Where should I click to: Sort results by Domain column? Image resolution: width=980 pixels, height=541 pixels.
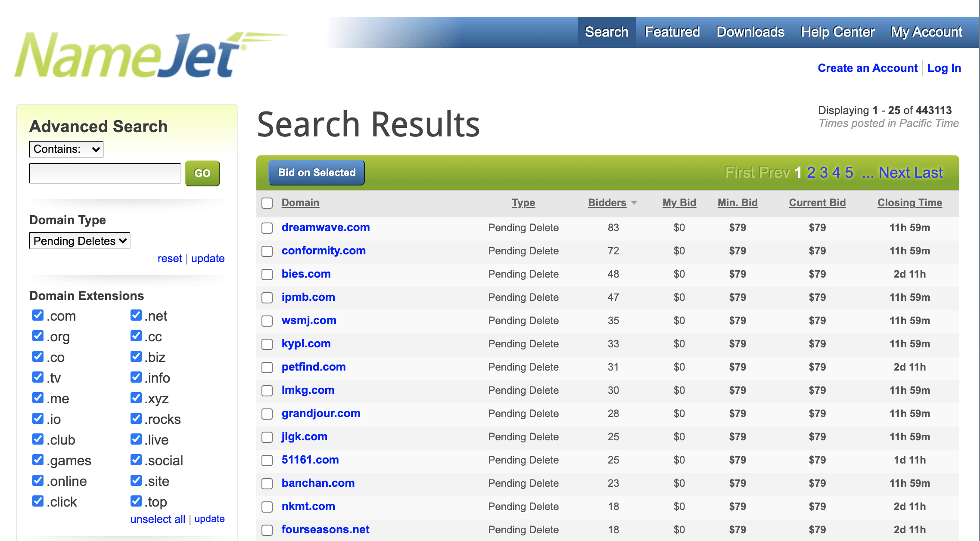pyautogui.click(x=300, y=203)
